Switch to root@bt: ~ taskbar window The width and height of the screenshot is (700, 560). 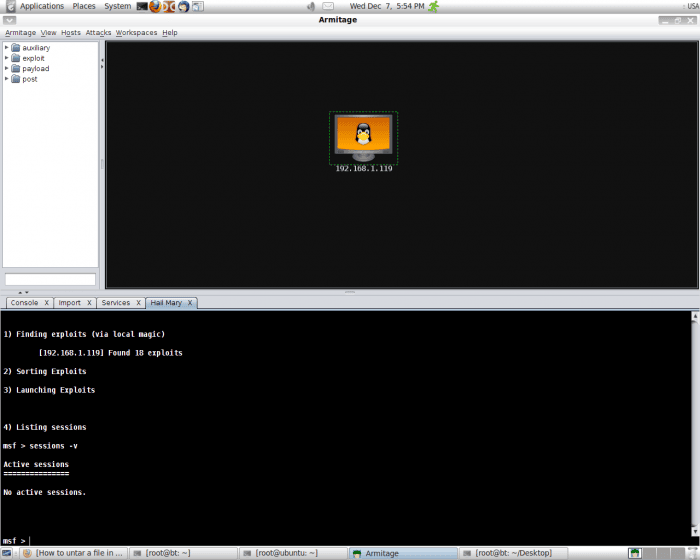pyautogui.click(x=183, y=553)
